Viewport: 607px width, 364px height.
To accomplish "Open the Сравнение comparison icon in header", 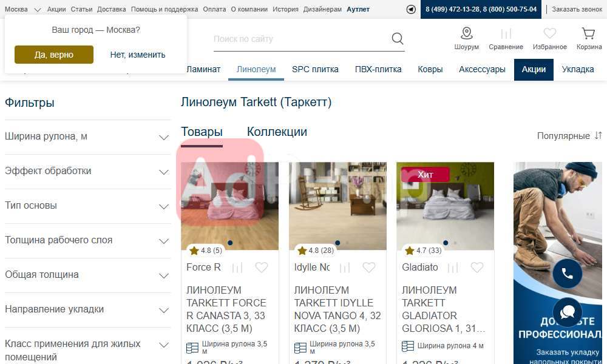I will (x=506, y=33).
